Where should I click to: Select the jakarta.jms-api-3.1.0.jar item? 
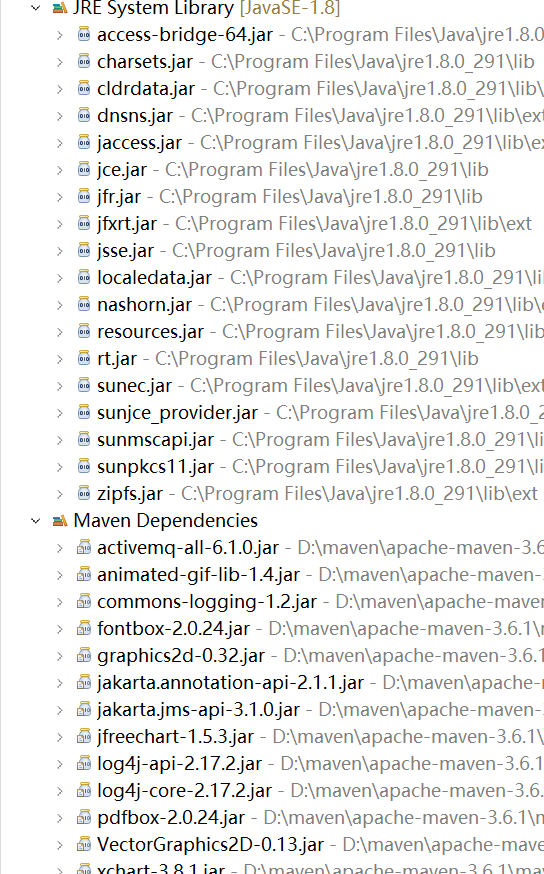tap(198, 710)
